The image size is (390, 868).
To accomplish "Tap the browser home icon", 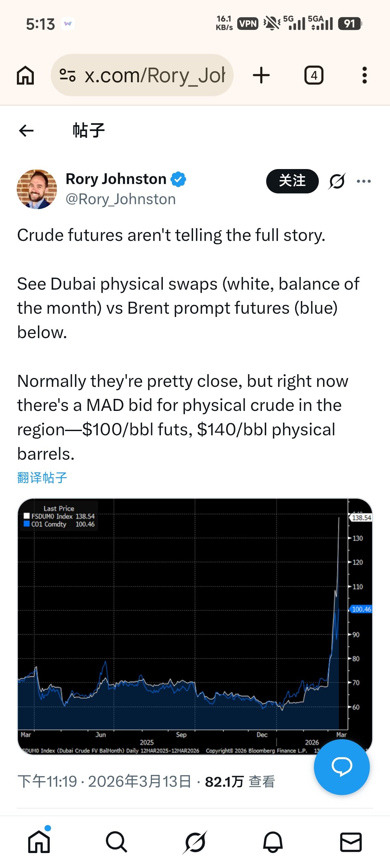I will coord(26,75).
